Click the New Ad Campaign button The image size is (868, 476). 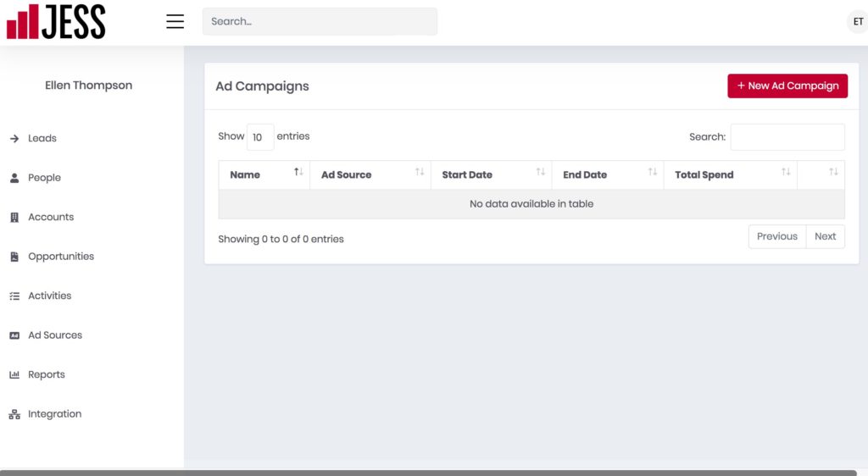click(x=787, y=86)
